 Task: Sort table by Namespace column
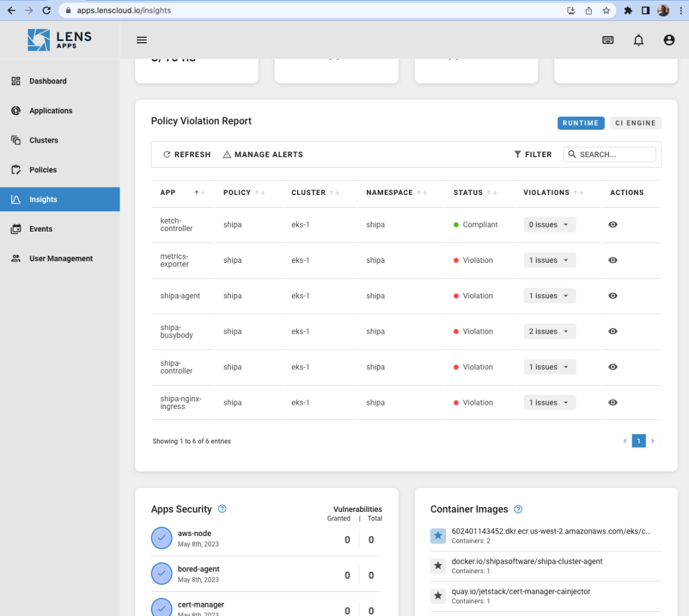(422, 192)
